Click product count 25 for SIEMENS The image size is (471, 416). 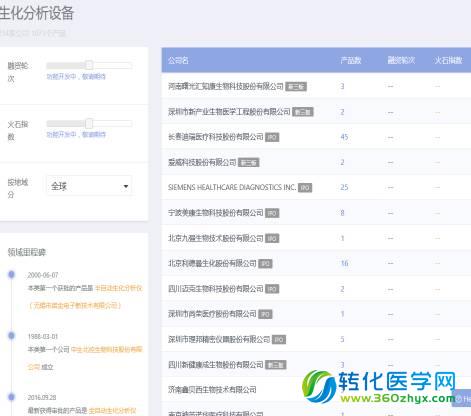click(344, 187)
